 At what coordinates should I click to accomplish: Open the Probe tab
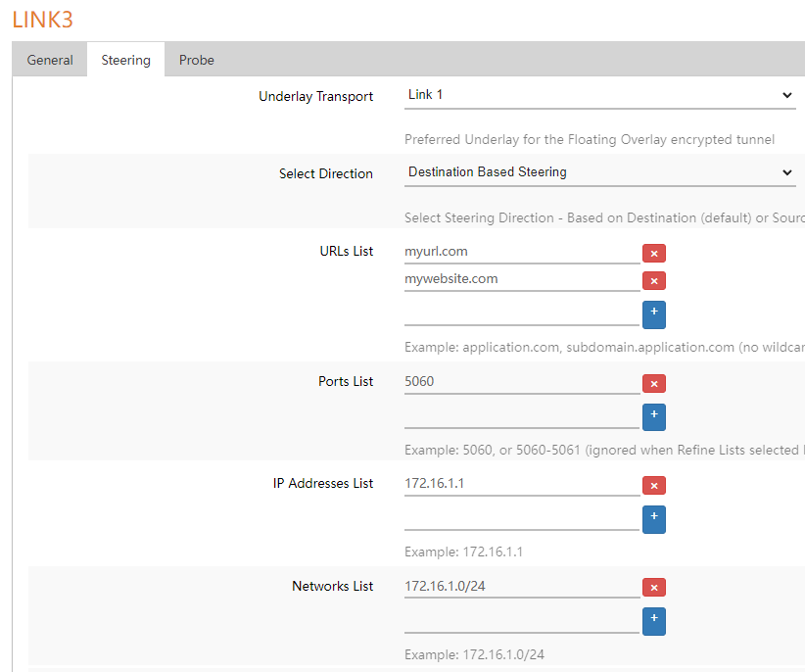(196, 60)
